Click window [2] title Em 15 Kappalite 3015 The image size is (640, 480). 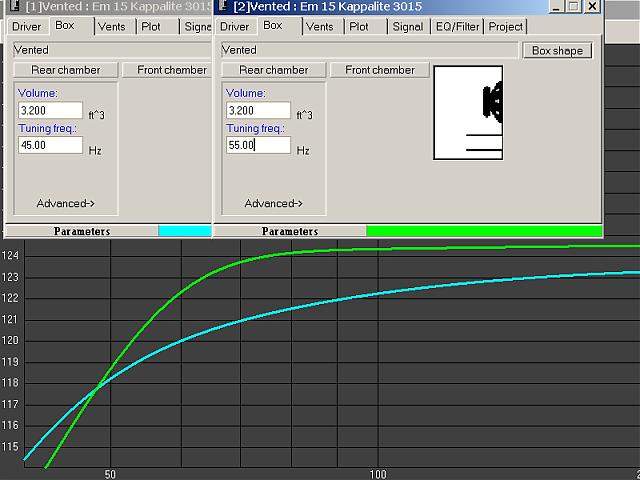coord(359,6)
